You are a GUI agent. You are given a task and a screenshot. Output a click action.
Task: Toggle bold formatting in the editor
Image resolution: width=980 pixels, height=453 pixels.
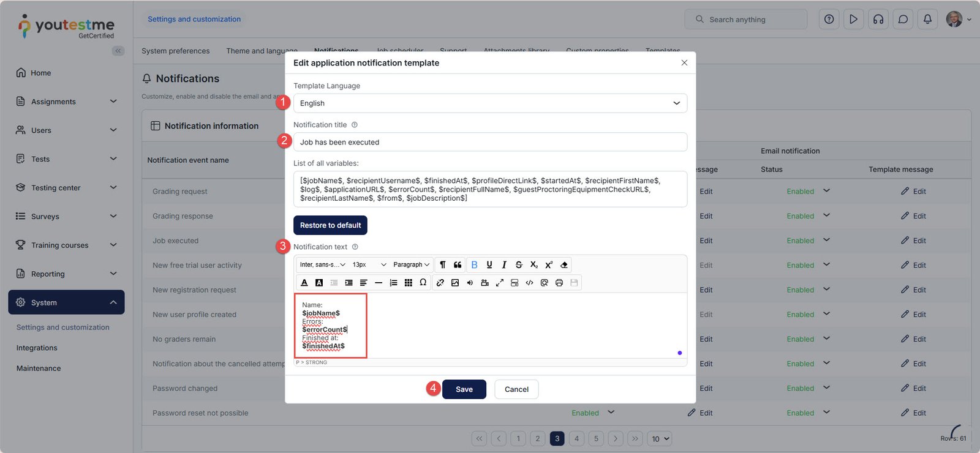(474, 265)
